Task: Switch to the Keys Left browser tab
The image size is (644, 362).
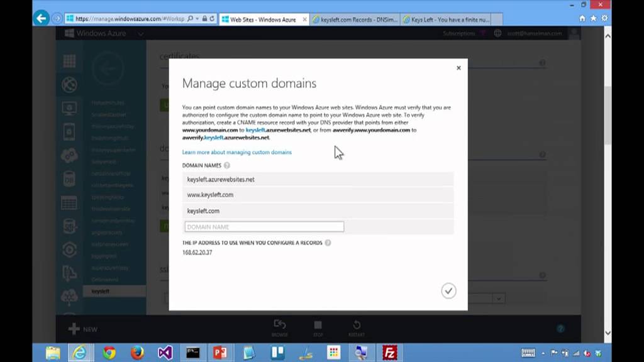Action: (x=446, y=19)
